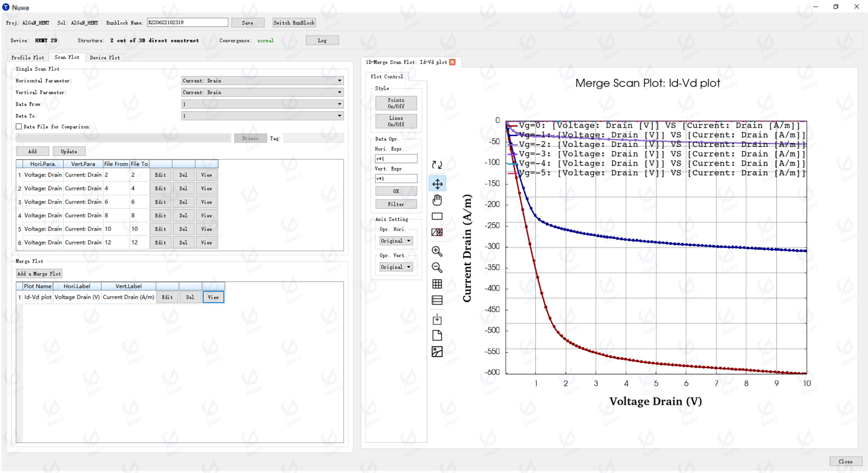Toggle the plot grid icon
Viewport: 868px width, 473px height.
coord(437,284)
